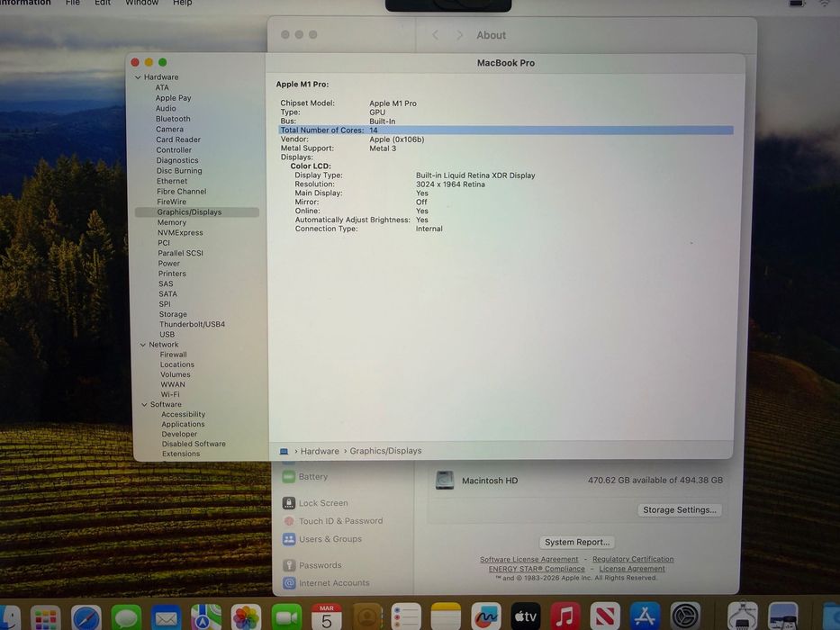Open Music app in the Dock
The width and height of the screenshot is (840, 630).
point(565,617)
